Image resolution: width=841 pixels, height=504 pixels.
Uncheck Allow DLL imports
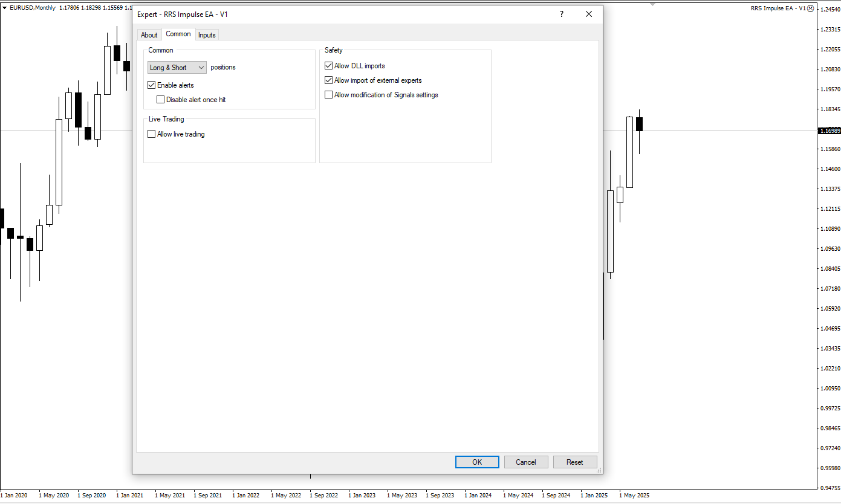pyautogui.click(x=329, y=66)
